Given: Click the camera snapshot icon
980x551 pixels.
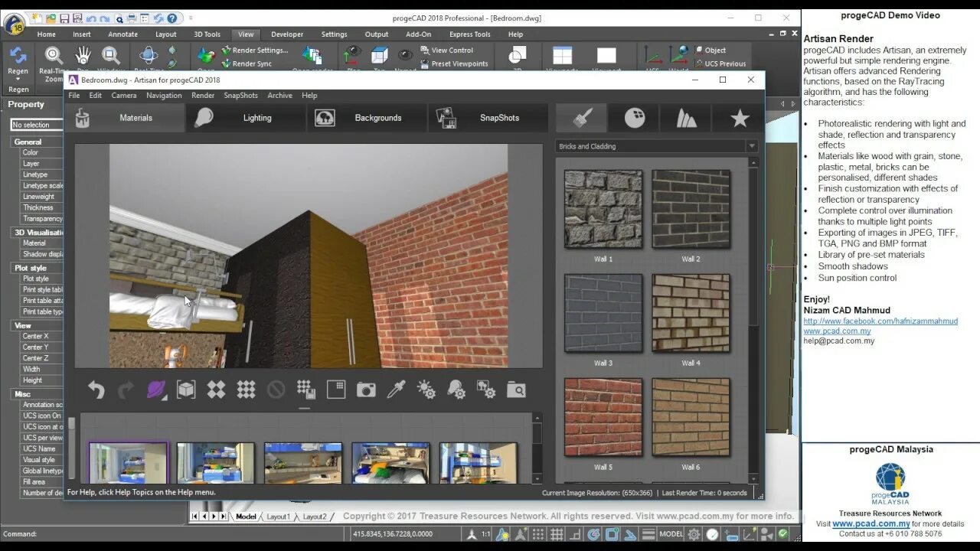Looking at the screenshot, I should click(x=366, y=390).
